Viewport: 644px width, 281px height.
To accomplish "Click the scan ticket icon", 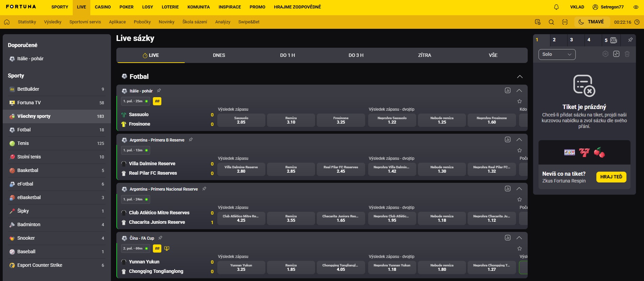I will 565,22.
